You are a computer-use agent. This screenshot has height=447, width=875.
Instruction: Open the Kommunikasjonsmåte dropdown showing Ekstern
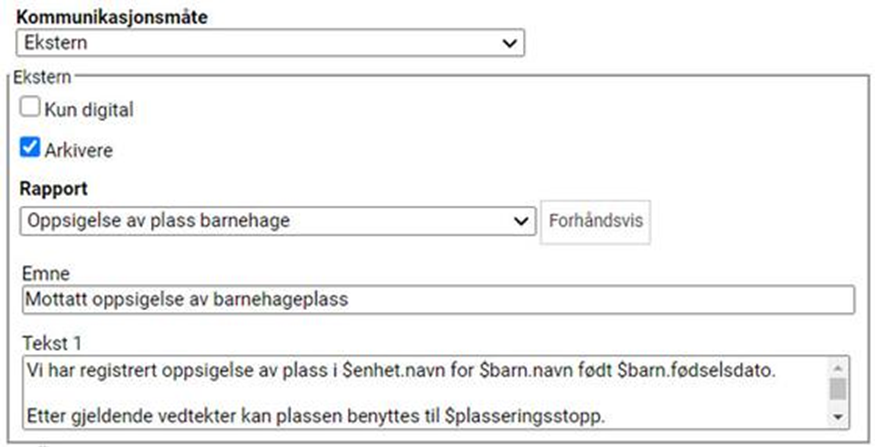tap(270, 43)
